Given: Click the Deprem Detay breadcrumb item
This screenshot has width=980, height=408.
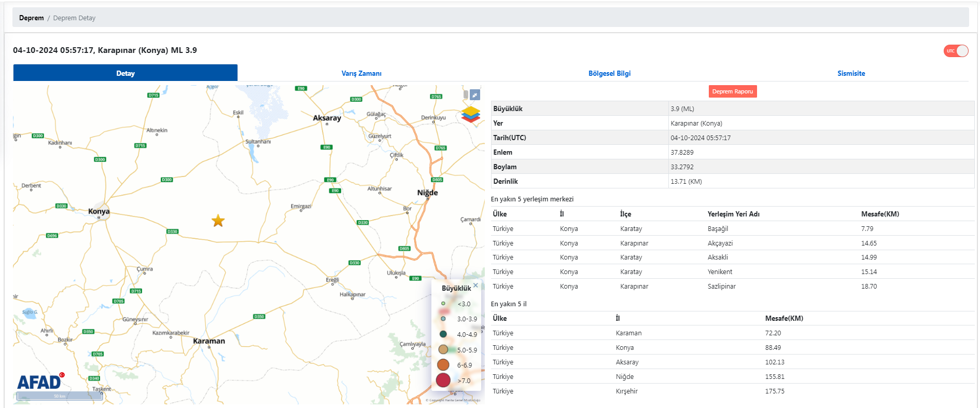Looking at the screenshot, I should pos(74,18).
